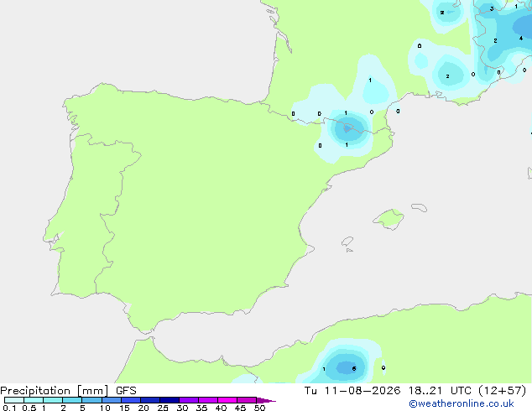The height and width of the screenshot is (411, 532).
Task: Click the darkest Pyrenees precipitation core
Action: click(347, 128)
